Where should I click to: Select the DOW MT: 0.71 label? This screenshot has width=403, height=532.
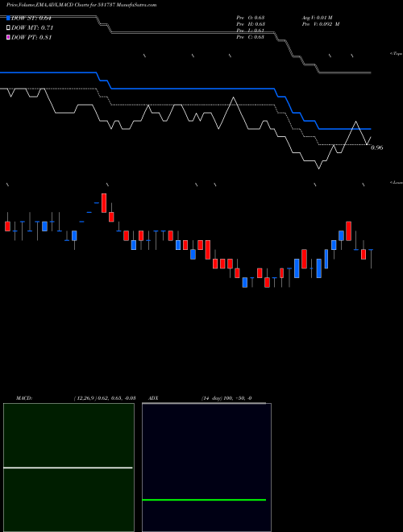(x=32, y=27)
